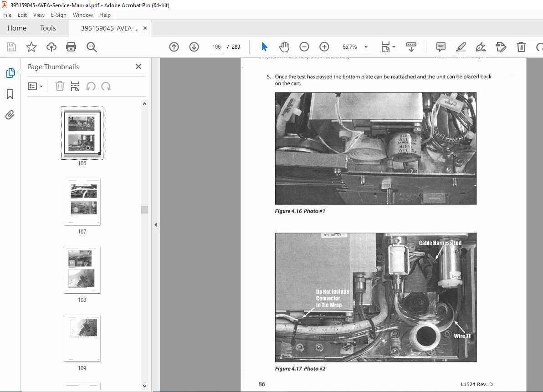
Task: Add a comment sticky note
Action: [441, 47]
